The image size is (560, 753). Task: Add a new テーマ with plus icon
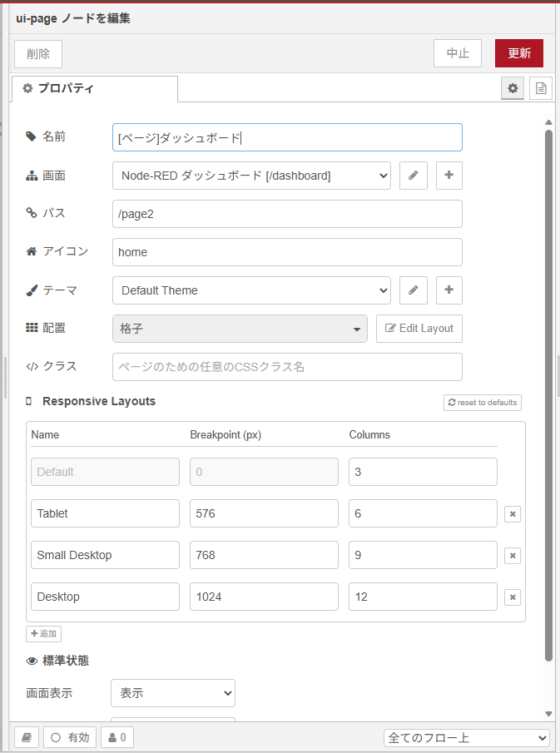(448, 290)
